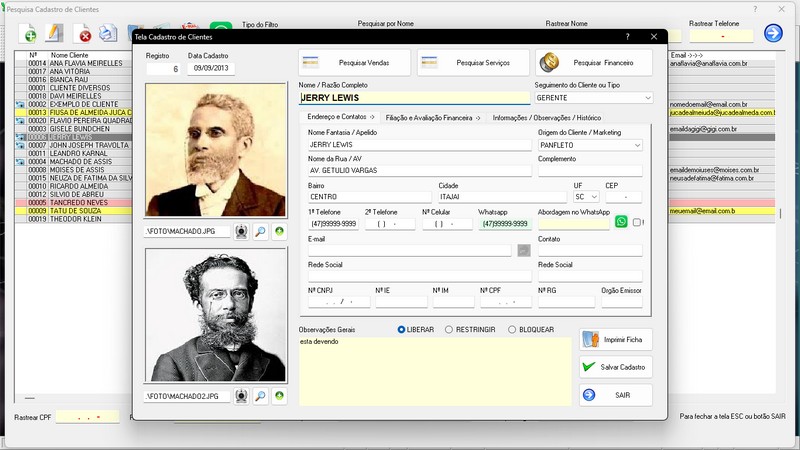Click the edit client pencil icon in the search window
This screenshot has width=800, height=450.
click(54, 34)
